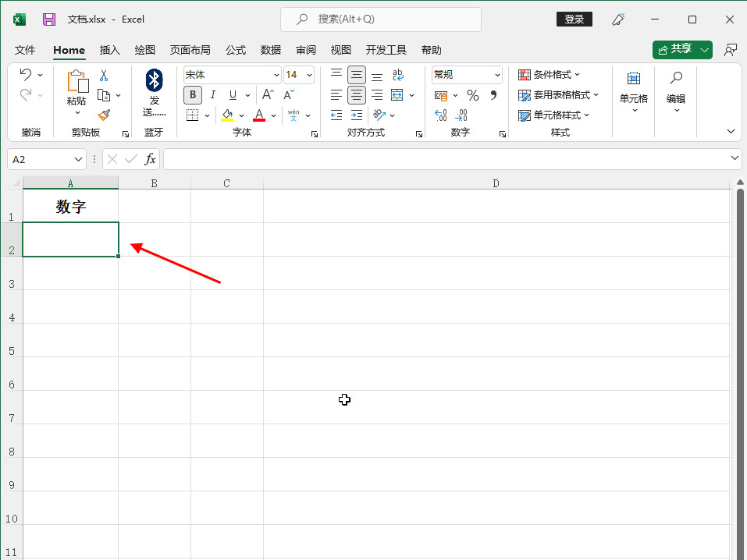Toggle Underline formatting
The width and height of the screenshot is (747, 560).
click(233, 94)
